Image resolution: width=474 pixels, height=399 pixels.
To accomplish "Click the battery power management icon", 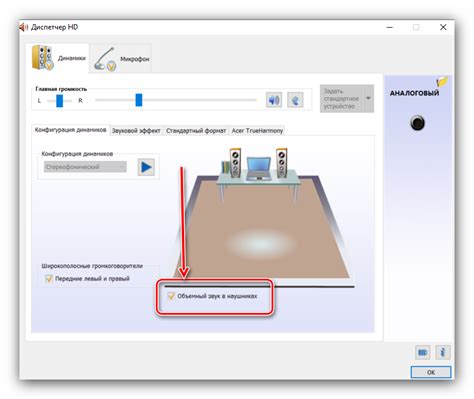I will point(423,352).
